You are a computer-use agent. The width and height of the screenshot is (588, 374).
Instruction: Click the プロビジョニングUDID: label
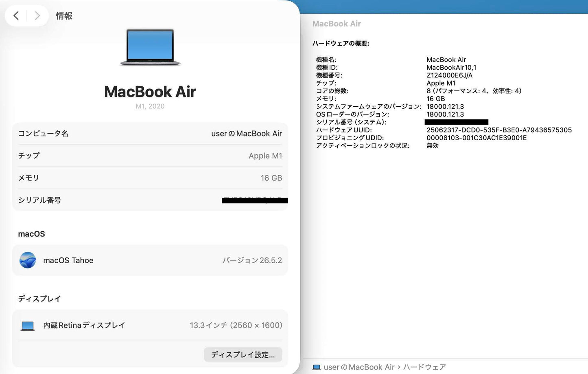(350, 138)
